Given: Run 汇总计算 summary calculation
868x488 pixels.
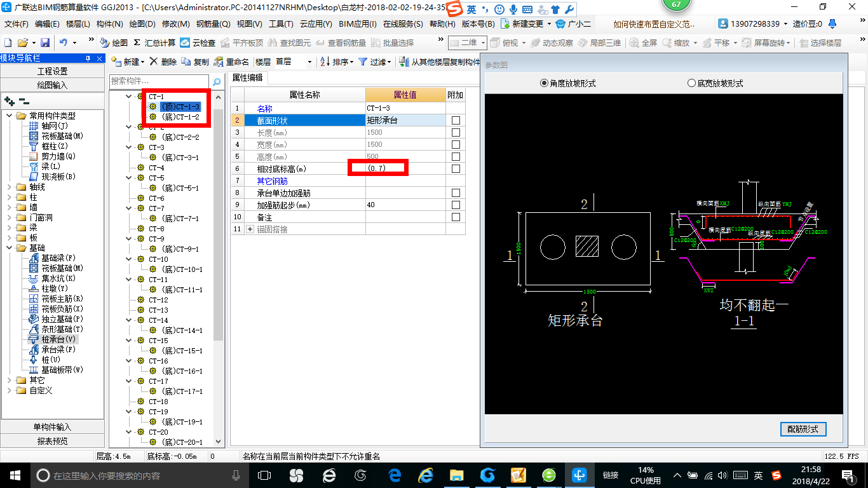Looking at the screenshot, I should (154, 43).
